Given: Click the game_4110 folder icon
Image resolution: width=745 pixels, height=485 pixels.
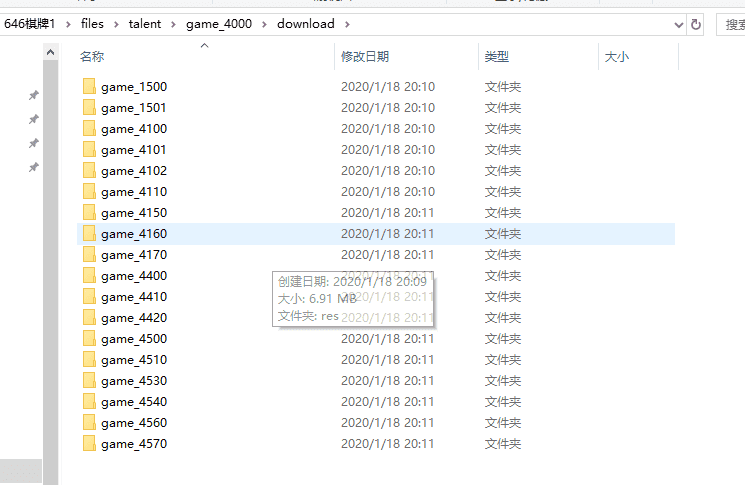Looking at the screenshot, I should point(89,192).
